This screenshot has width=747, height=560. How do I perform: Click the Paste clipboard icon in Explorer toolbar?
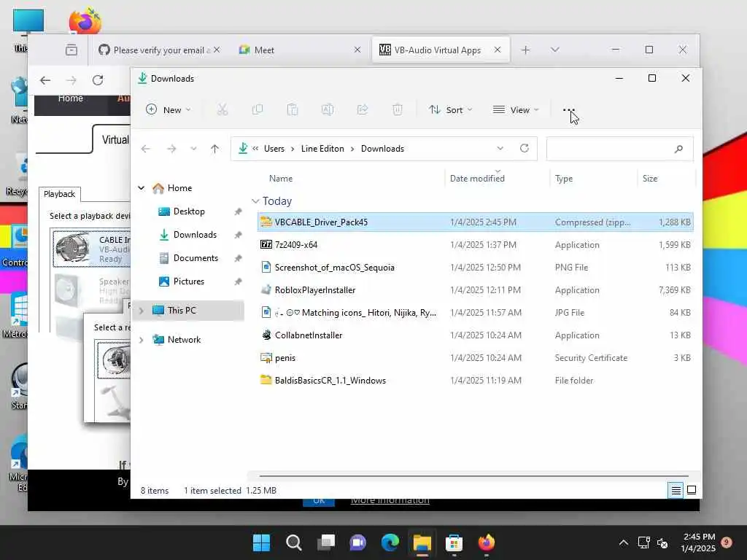[292, 110]
